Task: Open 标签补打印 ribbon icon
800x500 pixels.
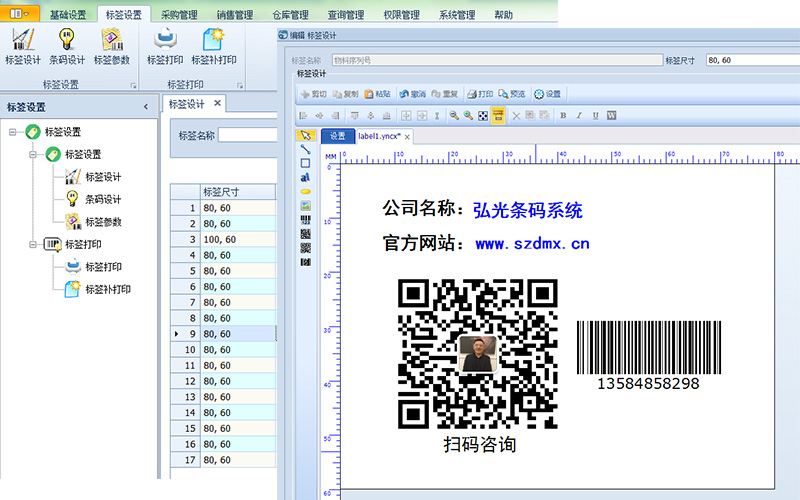Action: (214, 46)
